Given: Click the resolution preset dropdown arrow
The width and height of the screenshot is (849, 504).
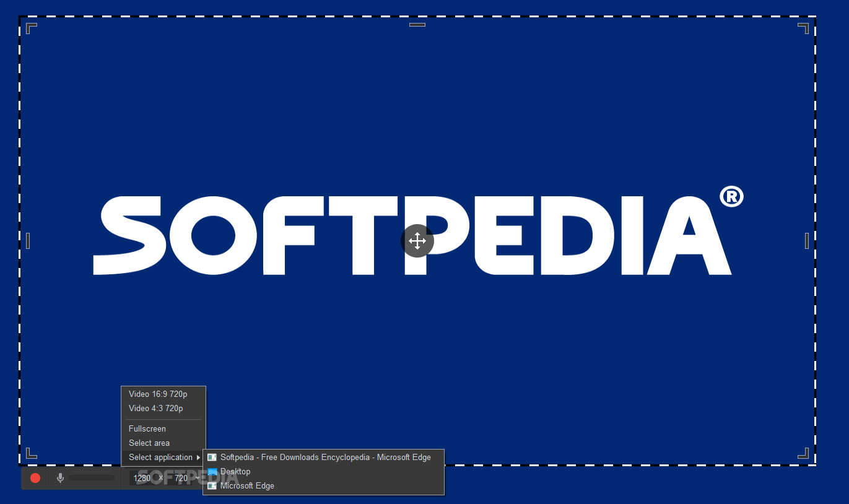Looking at the screenshot, I should point(197,478).
